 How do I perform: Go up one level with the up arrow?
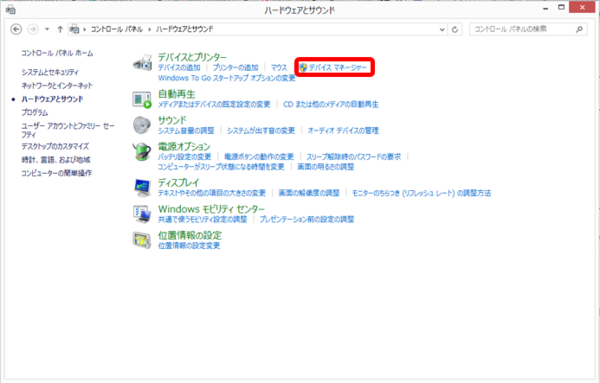pos(60,29)
